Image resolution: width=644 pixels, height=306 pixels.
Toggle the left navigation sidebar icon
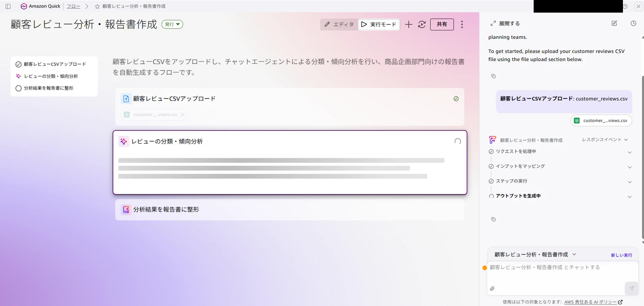click(x=8, y=6)
